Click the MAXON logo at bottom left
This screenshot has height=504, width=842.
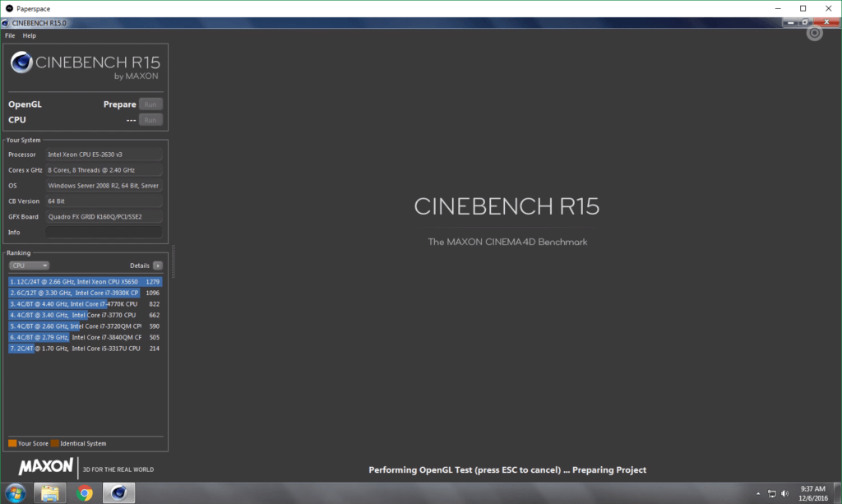[x=46, y=466]
